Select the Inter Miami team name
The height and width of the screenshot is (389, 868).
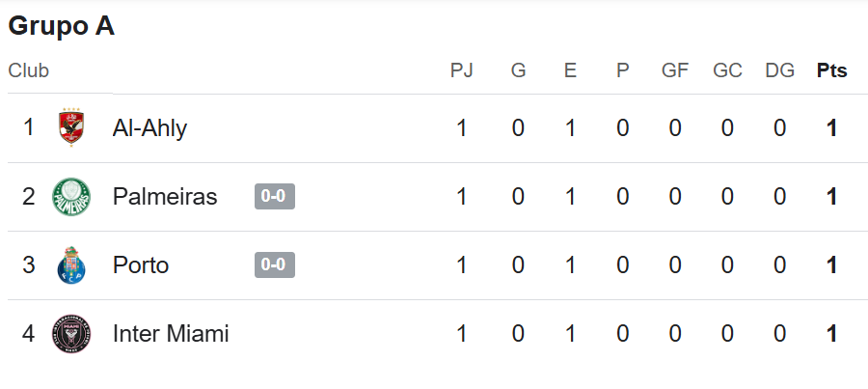point(171,334)
